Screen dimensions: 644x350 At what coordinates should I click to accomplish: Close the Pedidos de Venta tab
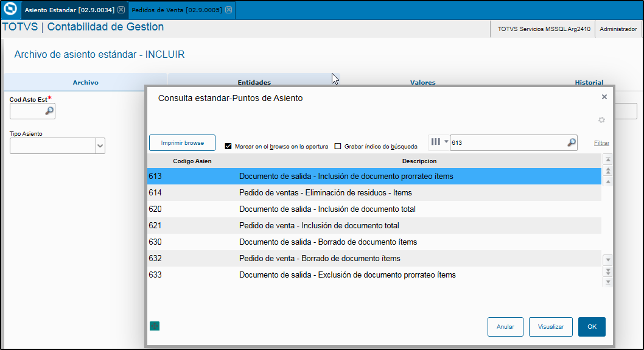point(228,10)
